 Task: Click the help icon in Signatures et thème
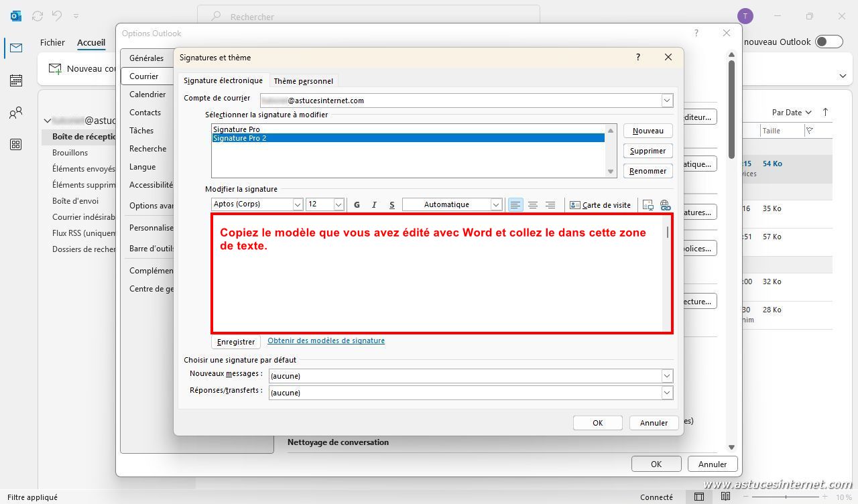[637, 58]
